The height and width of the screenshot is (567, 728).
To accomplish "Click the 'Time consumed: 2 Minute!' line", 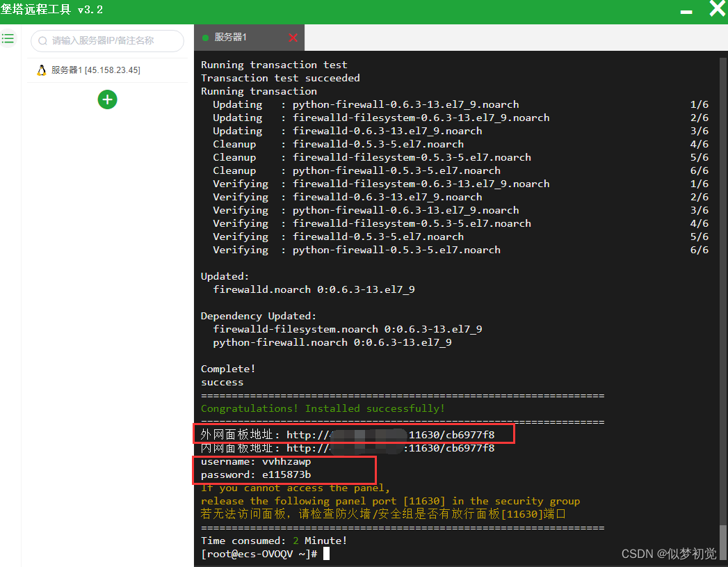I will click(x=274, y=541).
